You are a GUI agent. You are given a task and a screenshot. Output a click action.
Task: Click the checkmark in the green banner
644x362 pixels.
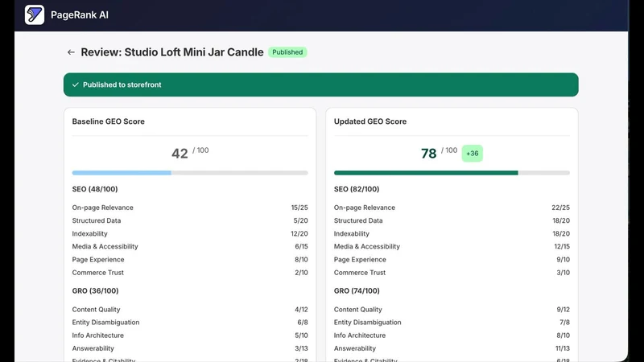pyautogui.click(x=75, y=84)
